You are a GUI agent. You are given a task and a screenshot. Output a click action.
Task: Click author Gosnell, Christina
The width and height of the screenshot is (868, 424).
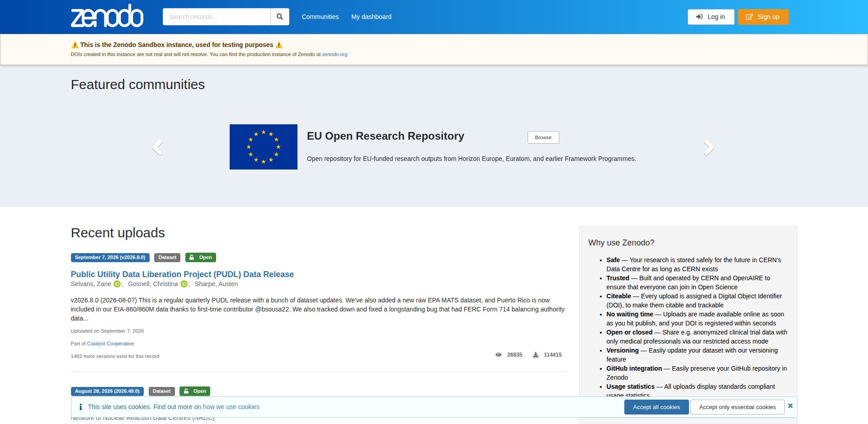[153, 284]
